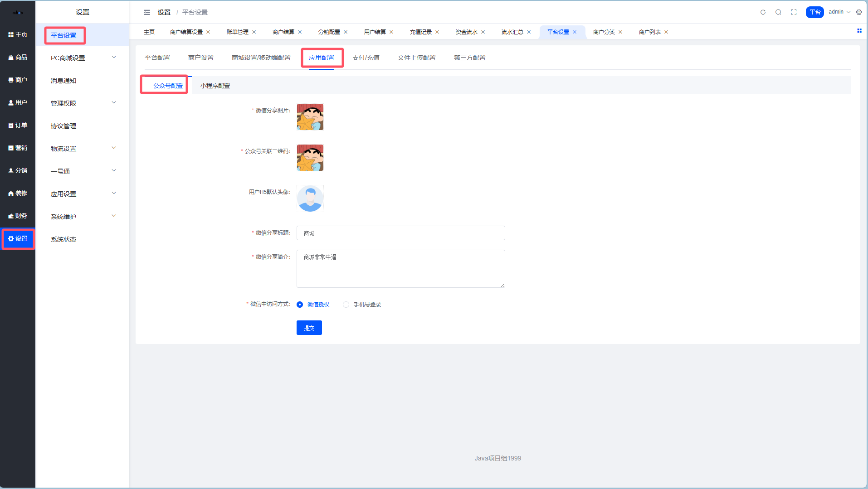Select the 手机号登录 radio option
The image size is (868, 489).
(346, 305)
